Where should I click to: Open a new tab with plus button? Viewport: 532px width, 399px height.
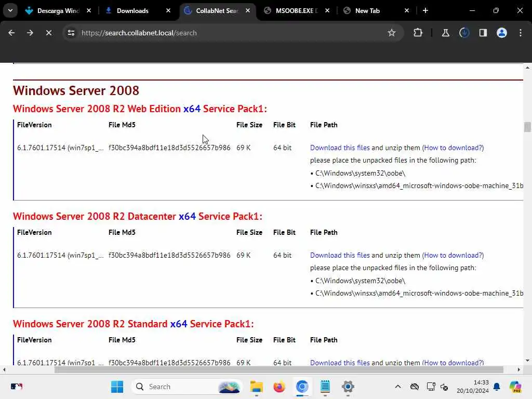pyautogui.click(x=425, y=10)
